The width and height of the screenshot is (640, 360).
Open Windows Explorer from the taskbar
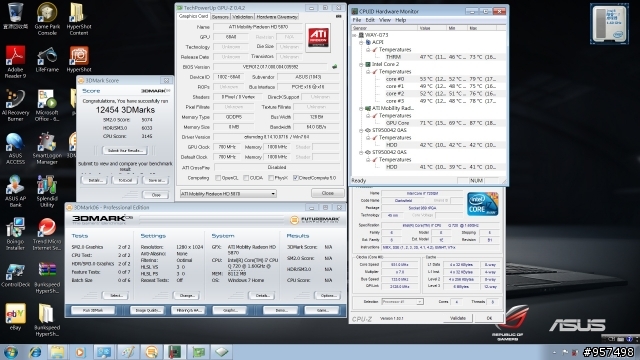[x=57, y=352]
